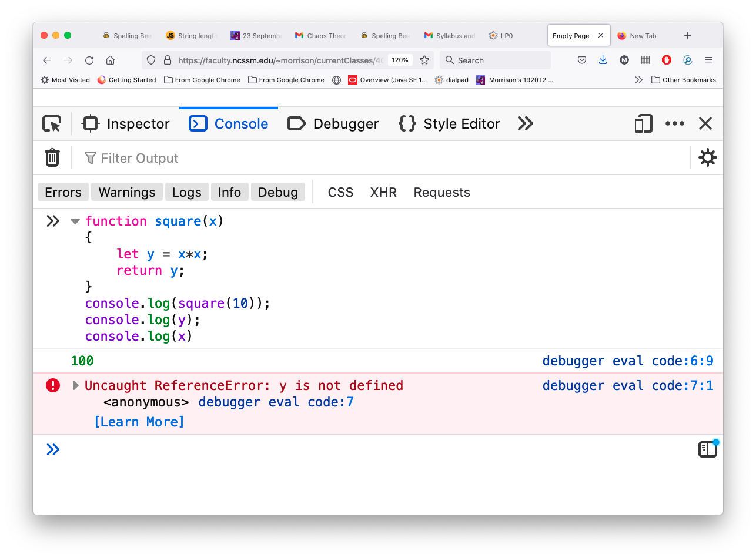Image resolution: width=756 pixels, height=558 pixels.
Task: Open Getting Started bookmark
Action: click(127, 80)
